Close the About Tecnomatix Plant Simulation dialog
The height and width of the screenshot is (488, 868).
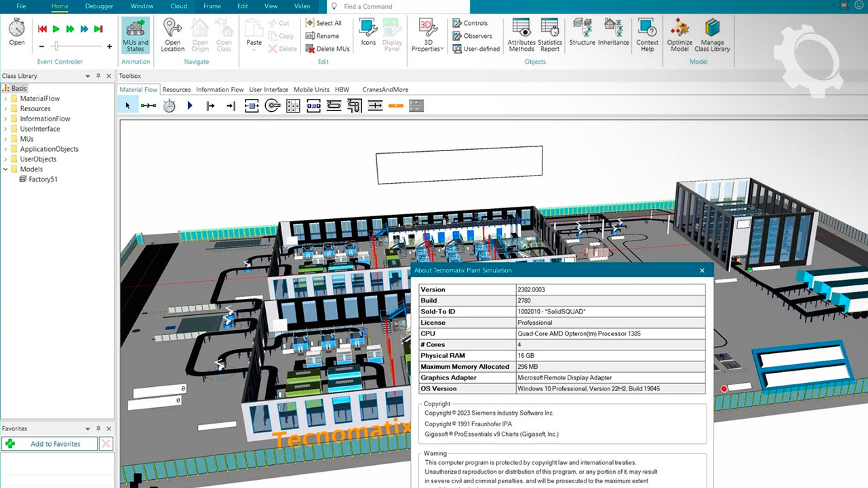click(703, 270)
